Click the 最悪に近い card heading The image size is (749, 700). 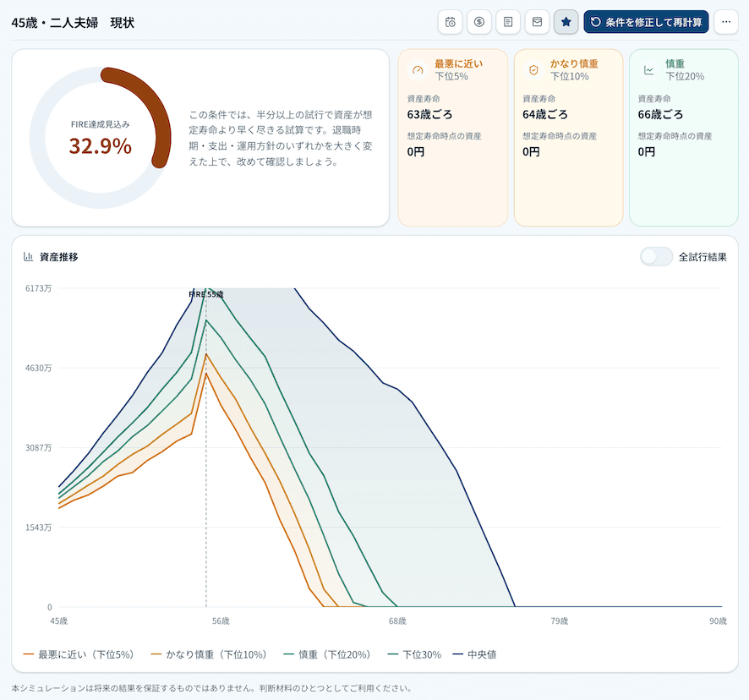coord(458,63)
